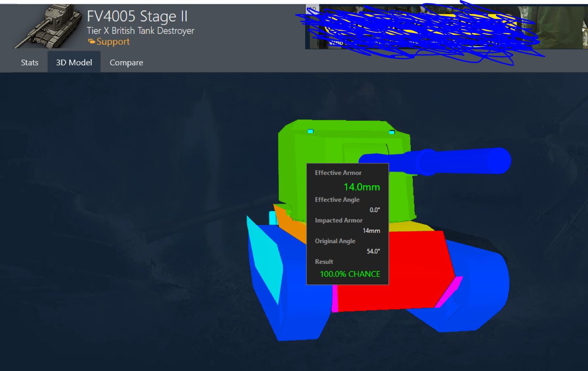Open the Compare tab
The width and height of the screenshot is (588, 371).
[x=126, y=62]
